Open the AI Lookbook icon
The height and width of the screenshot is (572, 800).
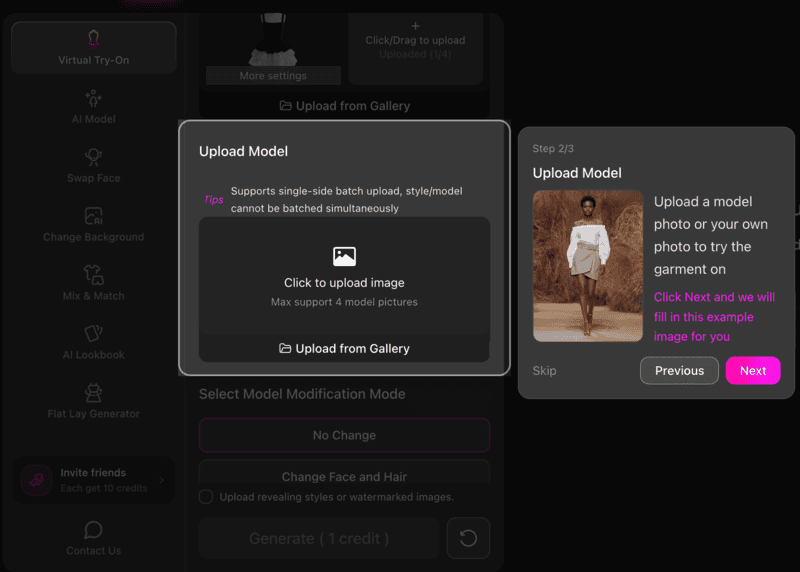point(93,334)
